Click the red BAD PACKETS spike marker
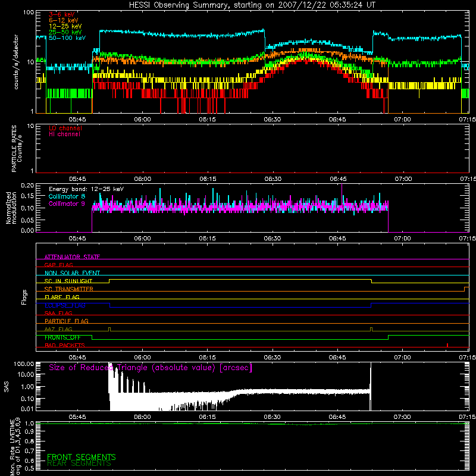Image resolution: width=476 pixels, height=476 pixels. [x=447, y=345]
